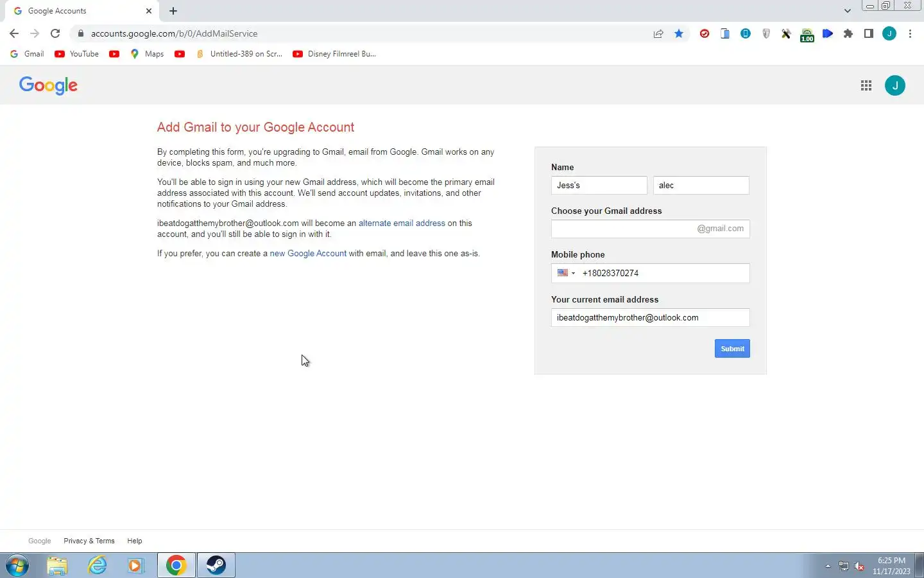View site lock information

[x=80, y=33]
